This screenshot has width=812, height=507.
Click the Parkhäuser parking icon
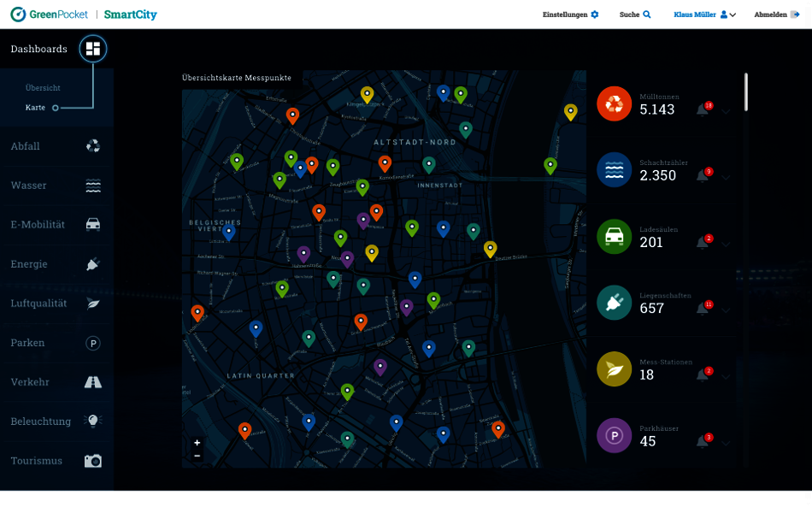[614, 435]
